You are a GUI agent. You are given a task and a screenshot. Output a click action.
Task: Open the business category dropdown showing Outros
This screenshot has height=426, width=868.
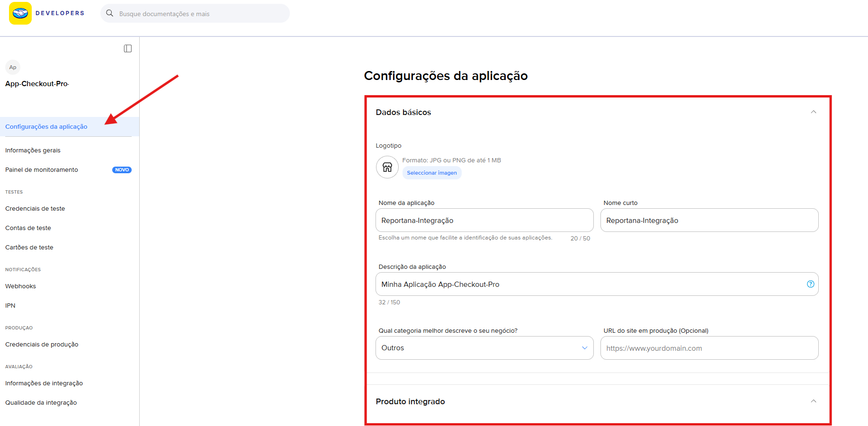(x=484, y=348)
